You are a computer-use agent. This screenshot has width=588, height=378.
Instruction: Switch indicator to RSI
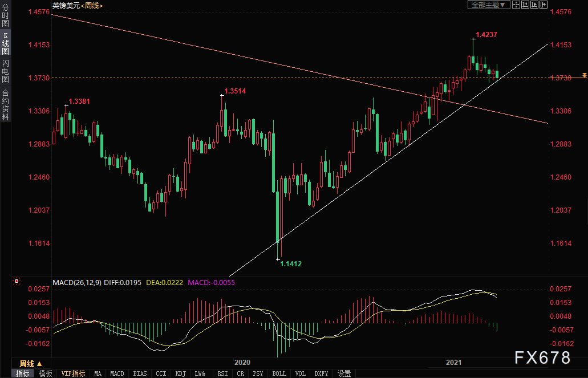click(x=222, y=373)
